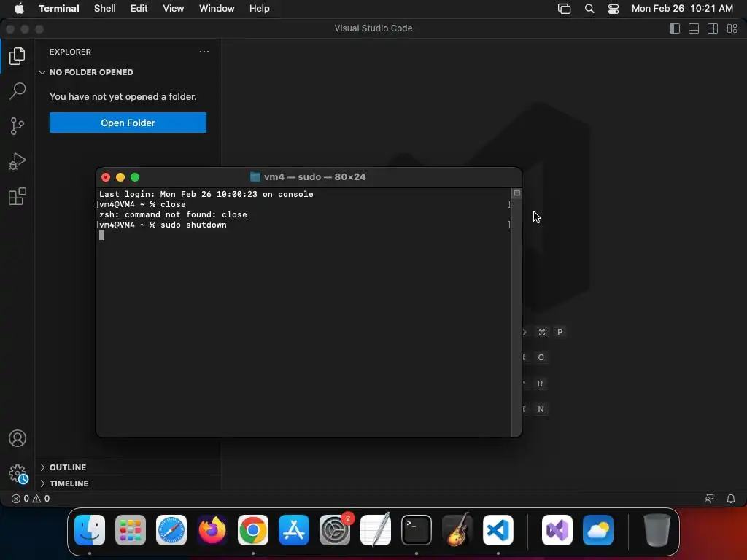Open Control Center in menu bar

point(613,9)
